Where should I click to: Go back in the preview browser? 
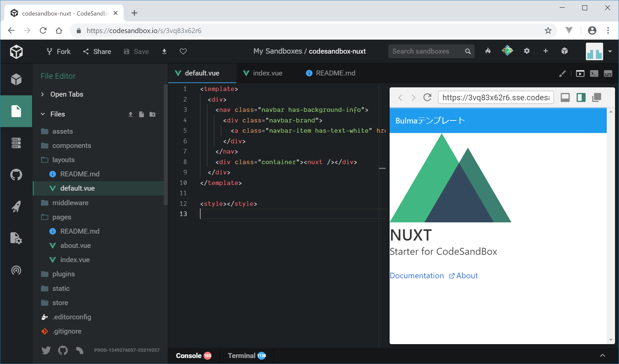coord(401,97)
